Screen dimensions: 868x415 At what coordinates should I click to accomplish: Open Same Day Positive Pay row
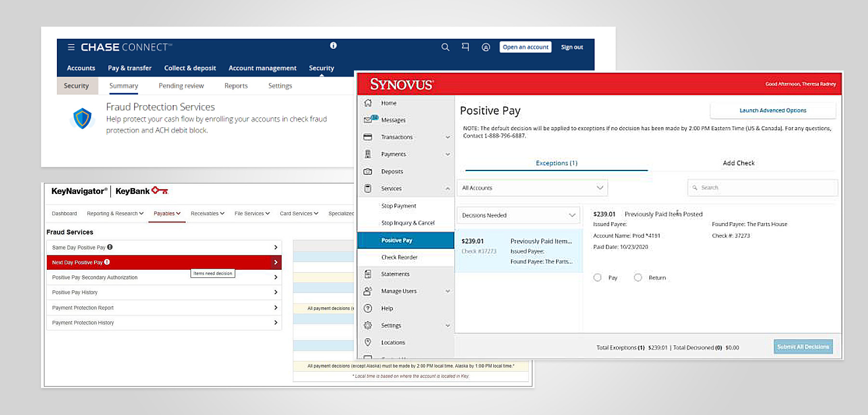pyautogui.click(x=164, y=247)
